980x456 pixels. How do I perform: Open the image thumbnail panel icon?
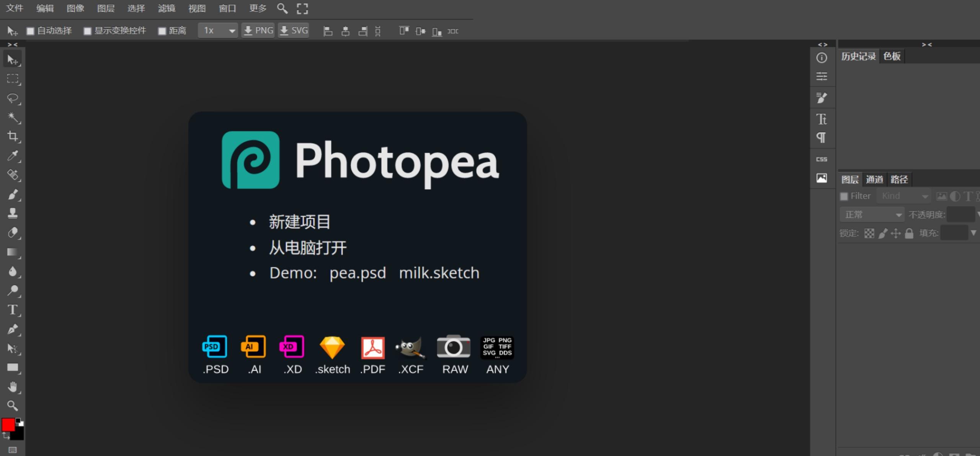click(822, 178)
